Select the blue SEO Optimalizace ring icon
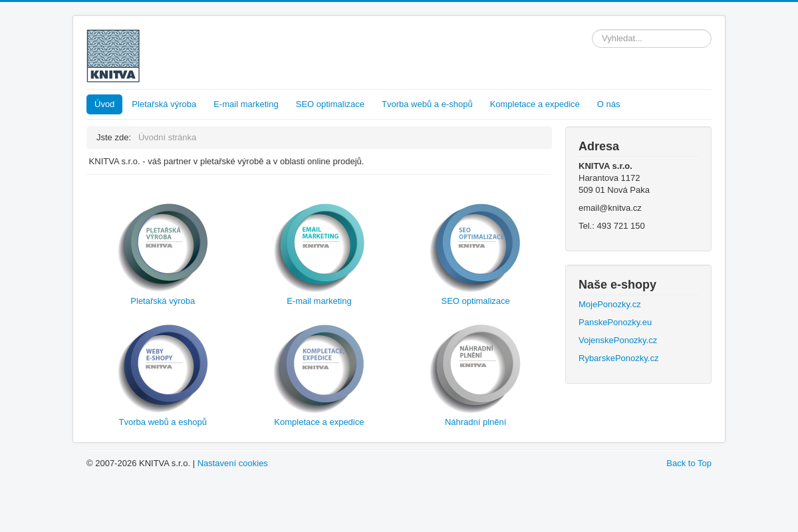This screenshot has height=532, width=798. point(475,246)
